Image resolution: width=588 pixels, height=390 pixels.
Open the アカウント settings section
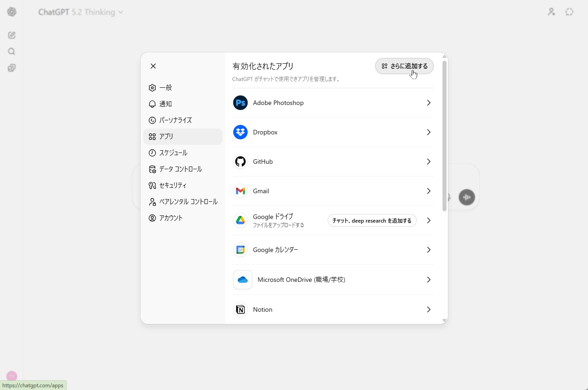tap(183, 218)
